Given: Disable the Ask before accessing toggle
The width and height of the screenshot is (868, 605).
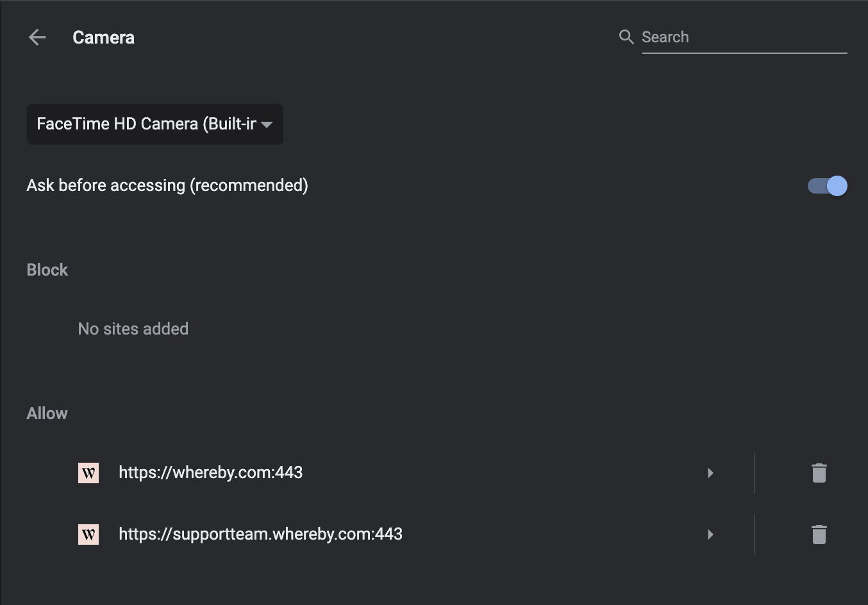Looking at the screenshot, I should click(827, 186).
